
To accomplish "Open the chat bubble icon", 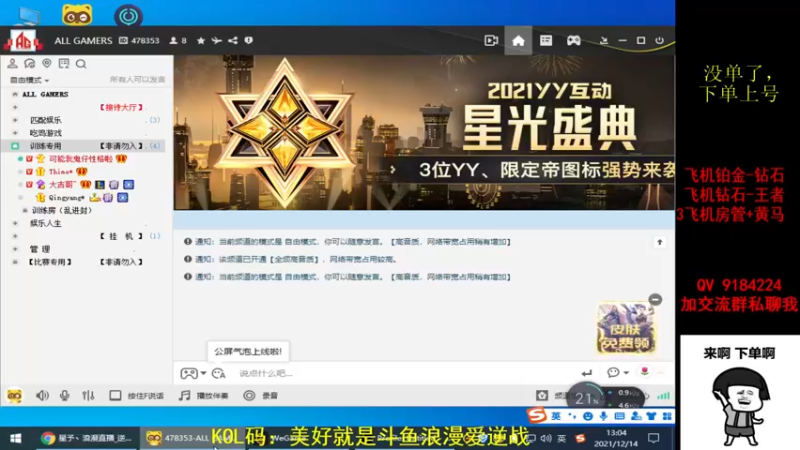I will (x=613, y=373).
